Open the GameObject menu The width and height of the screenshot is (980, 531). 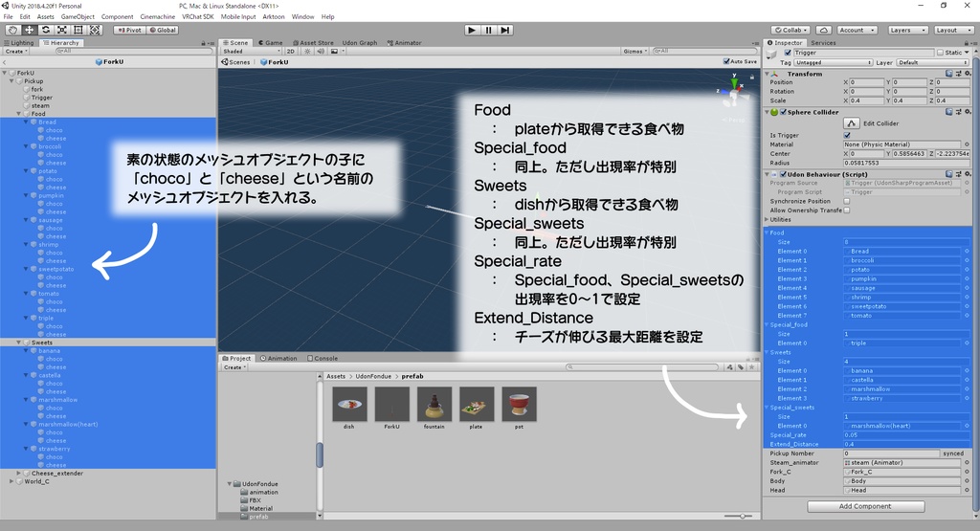78,17
